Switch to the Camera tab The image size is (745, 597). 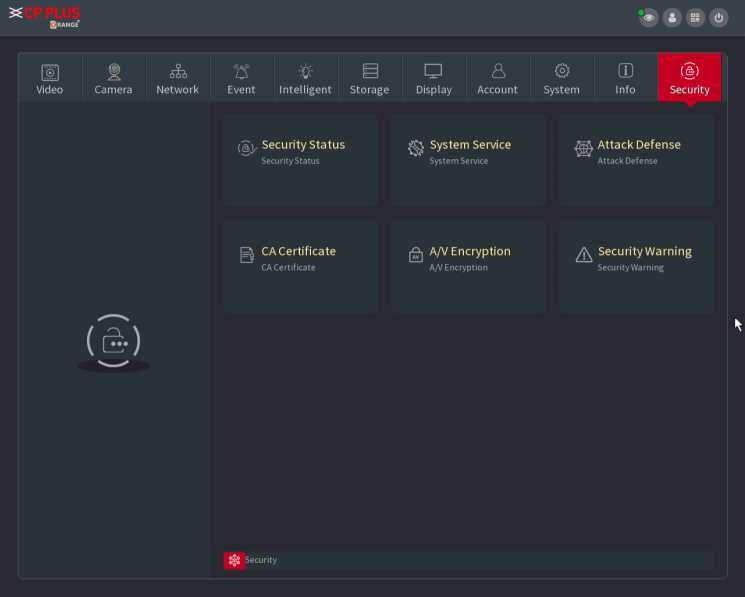pos(114,78)
